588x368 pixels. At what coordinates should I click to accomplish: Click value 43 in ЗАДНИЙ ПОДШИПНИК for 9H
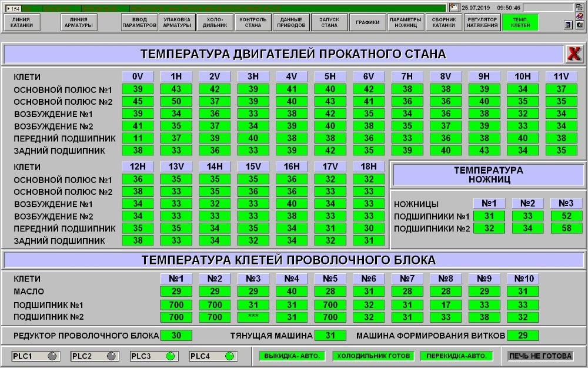click(x=484, y=150)
